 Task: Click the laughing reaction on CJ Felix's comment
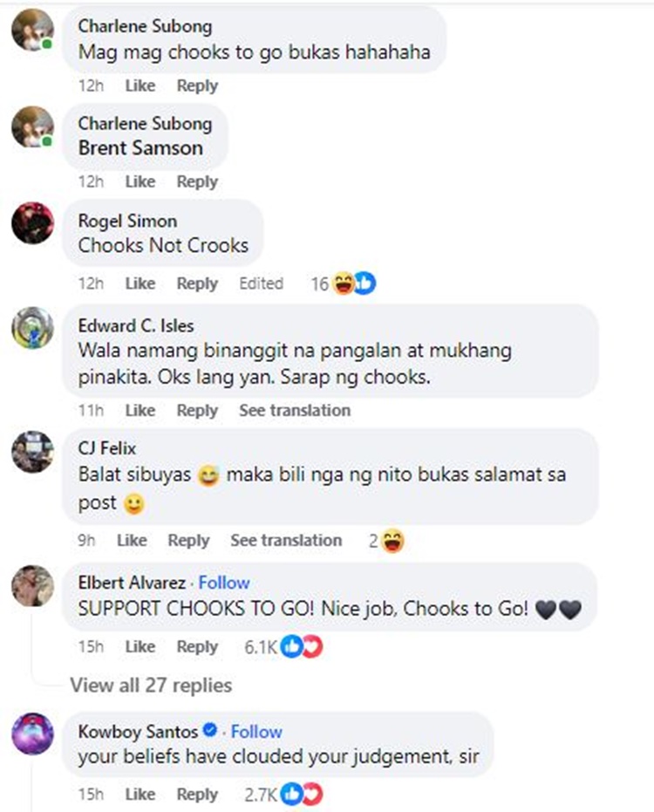pyautogui.click(x=392, y=541)
